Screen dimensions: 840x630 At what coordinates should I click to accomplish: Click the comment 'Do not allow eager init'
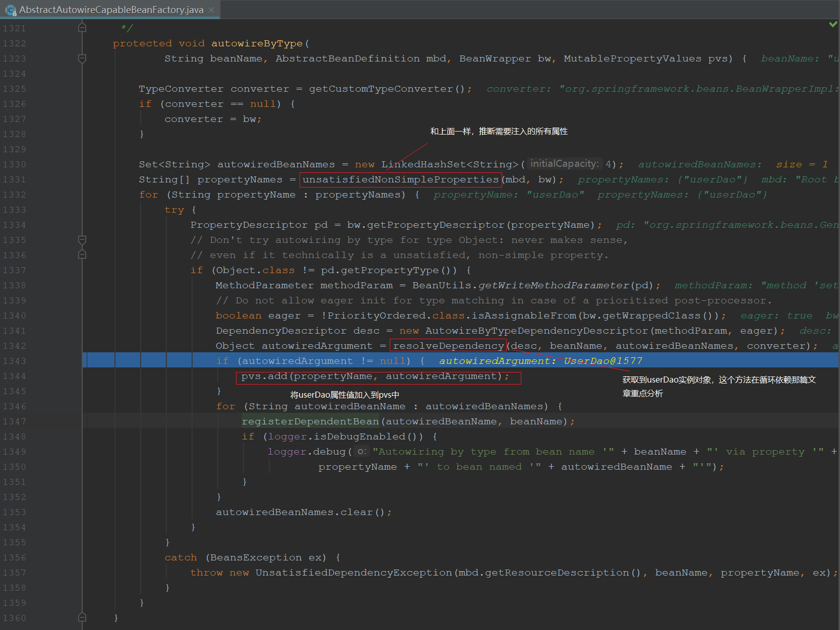494,300
